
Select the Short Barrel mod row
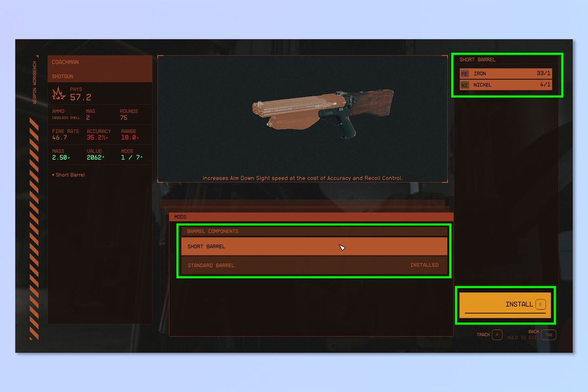[314, 246]
